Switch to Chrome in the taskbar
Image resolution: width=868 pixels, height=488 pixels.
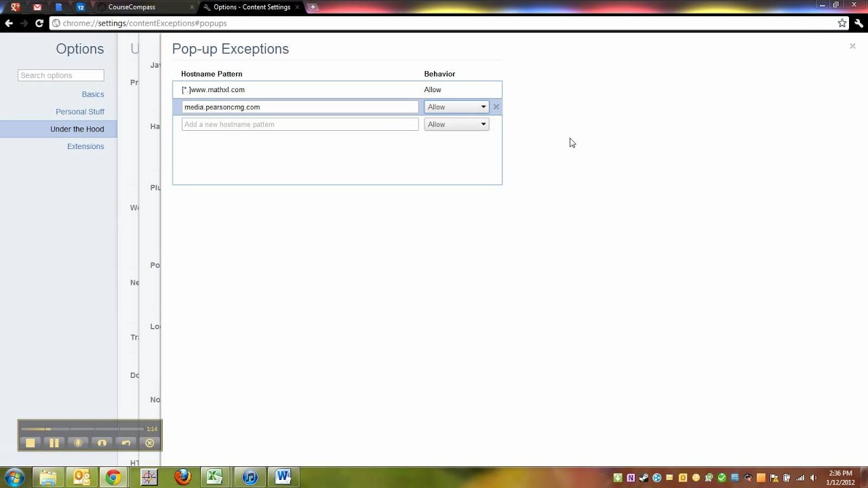click(x=113, y=477)
